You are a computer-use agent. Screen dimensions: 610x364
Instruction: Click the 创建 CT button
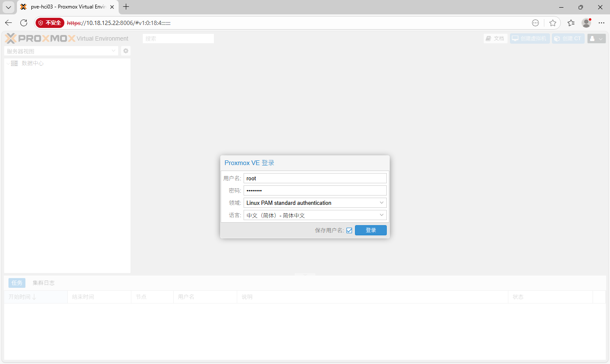click(x=568, y=39)
